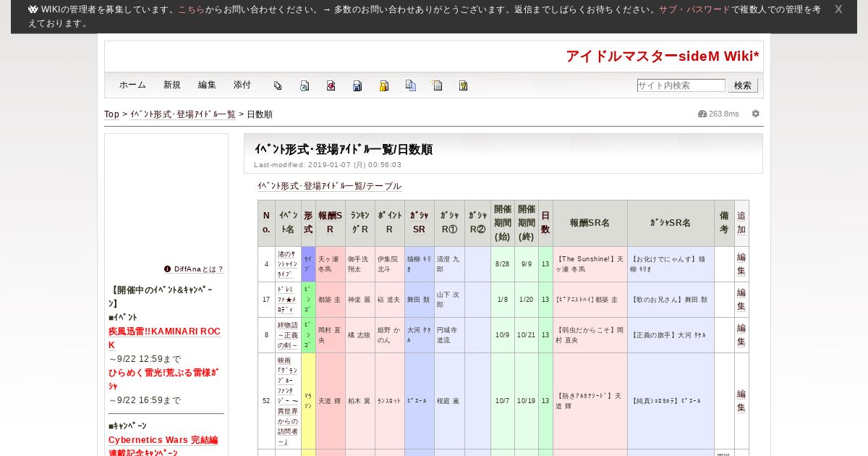Open the 映画『ｸﾞﾗﾝﾌﾞﾙｰﾌｧﾝﾀｼﾞｰ』 event link
868x456 pixels.
pos(288,401)
